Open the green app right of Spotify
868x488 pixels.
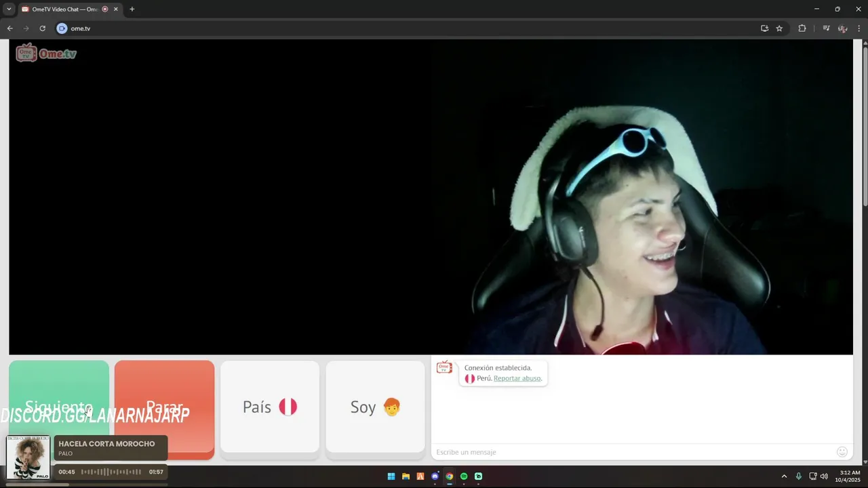tap(478, 476)
